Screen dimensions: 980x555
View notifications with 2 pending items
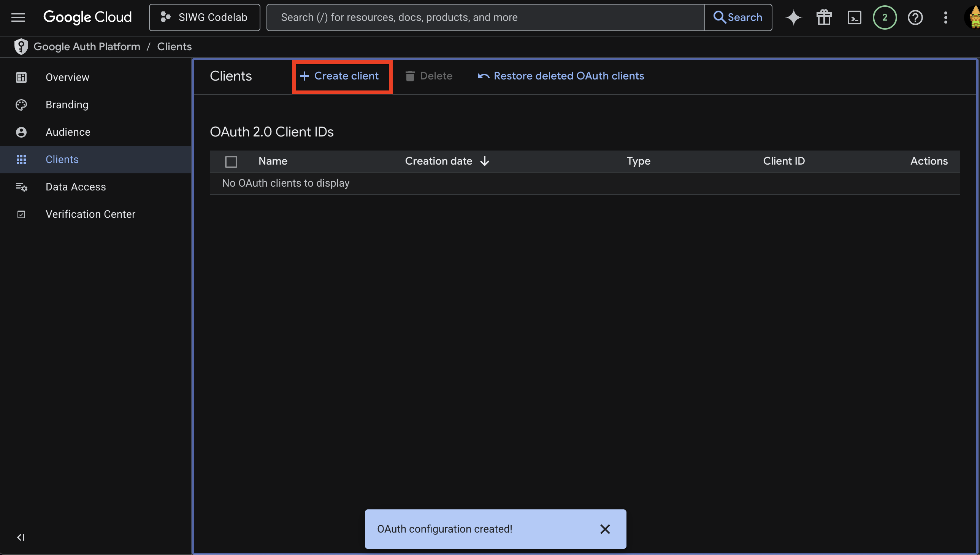(x=884, y=17)
